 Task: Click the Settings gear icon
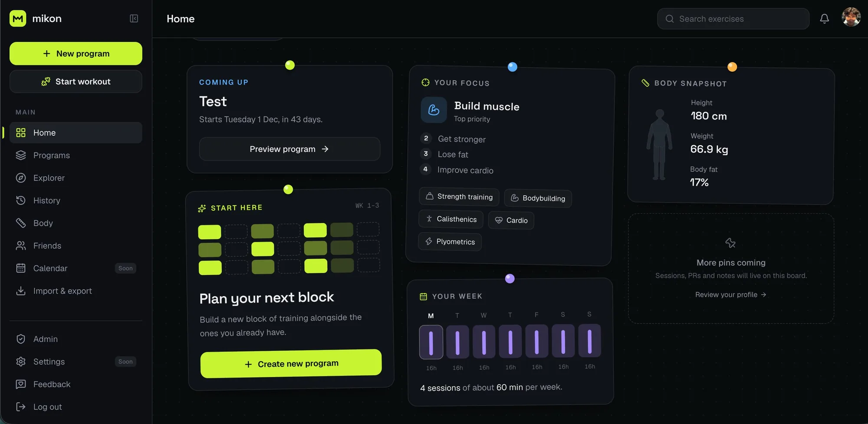(x=21, y=362)
